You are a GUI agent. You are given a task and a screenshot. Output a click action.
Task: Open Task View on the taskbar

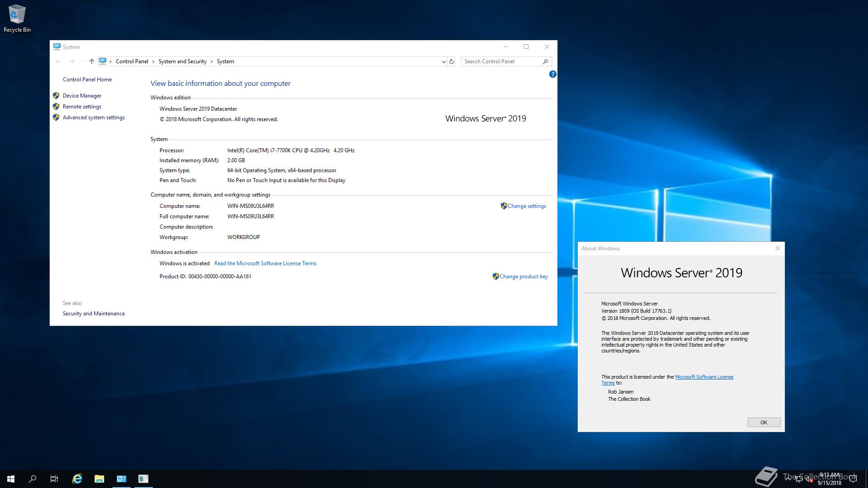click(x=54, y=479)
